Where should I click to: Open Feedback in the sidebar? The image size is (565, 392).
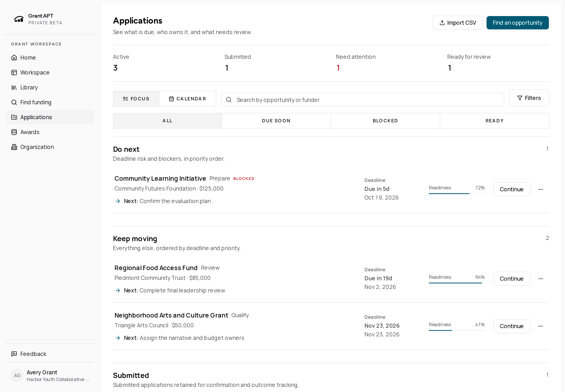pyautogui.click(x=50, y=354)
